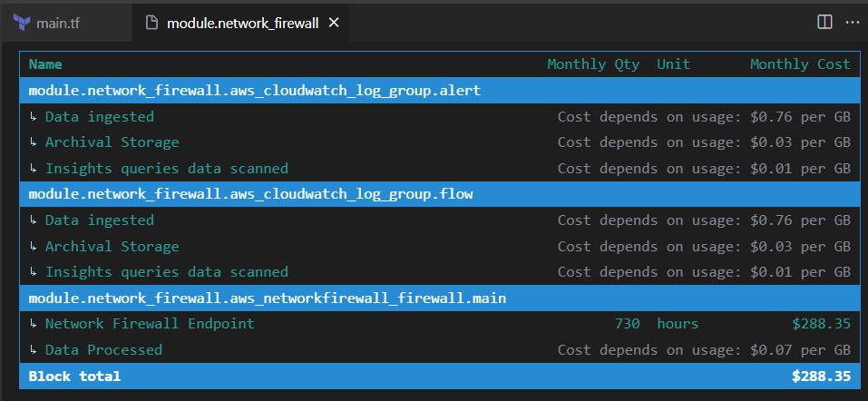Switch to the main.tf tab
Image resolution: width=868 pixels, height=401 pixels.
(66, 23)
